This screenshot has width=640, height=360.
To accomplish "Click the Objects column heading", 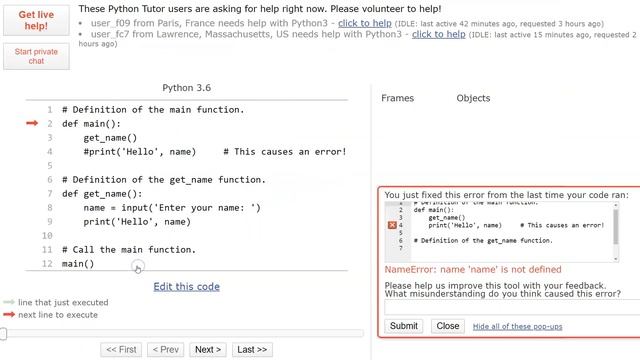I will (x=473, y=98).
